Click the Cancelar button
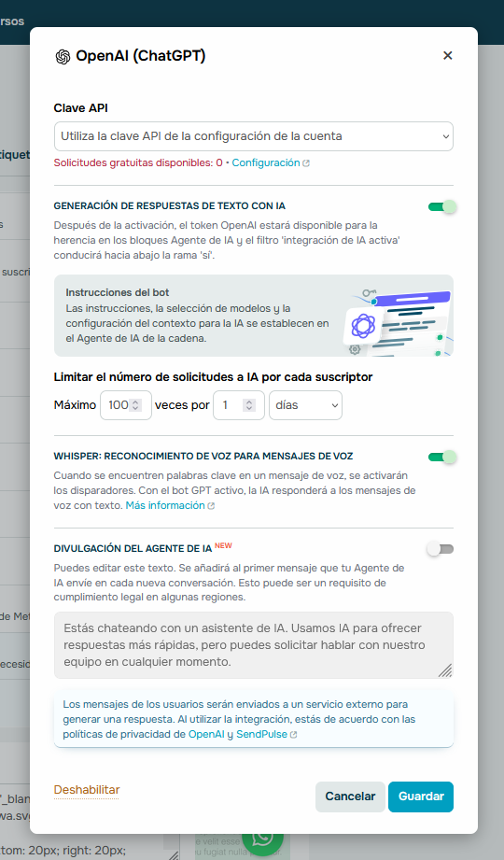The height and width of the screenshot is (860, 504). 350,797
